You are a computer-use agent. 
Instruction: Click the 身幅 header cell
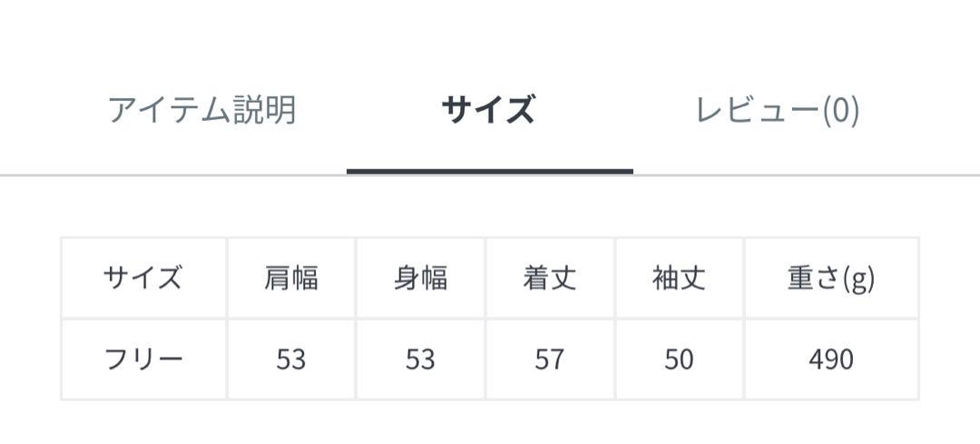(421, 278)
